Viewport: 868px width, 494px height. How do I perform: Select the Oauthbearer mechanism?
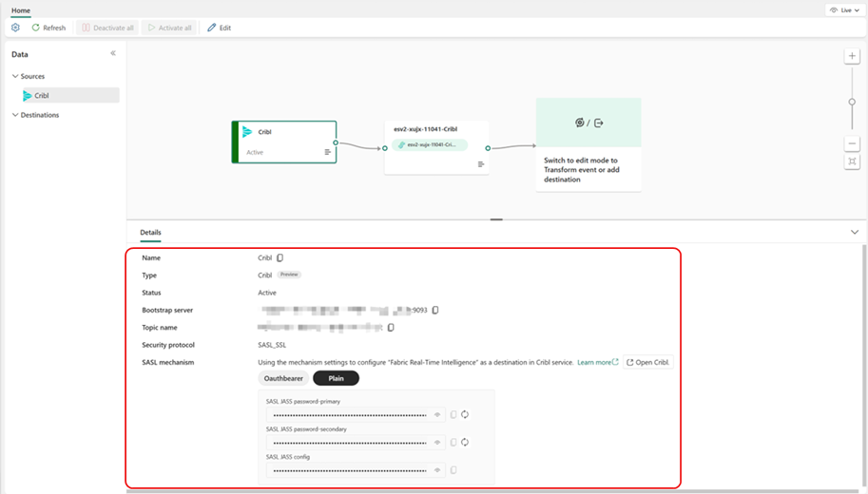click(283, 378)
